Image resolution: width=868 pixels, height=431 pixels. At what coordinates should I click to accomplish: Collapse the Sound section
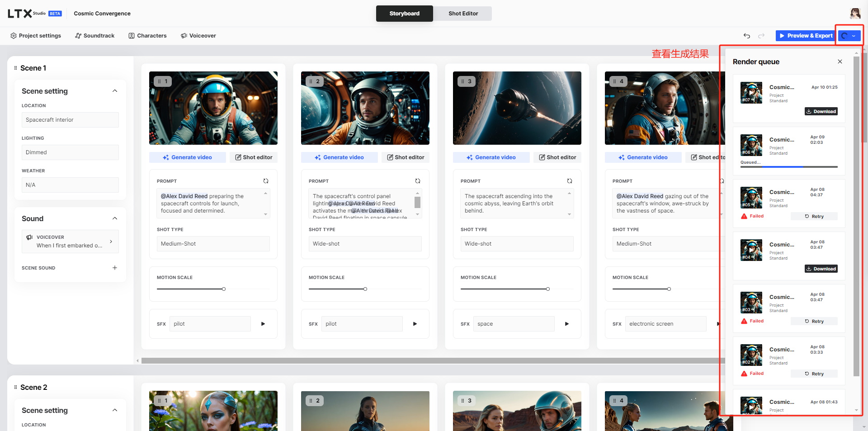[x=115, y=218]
